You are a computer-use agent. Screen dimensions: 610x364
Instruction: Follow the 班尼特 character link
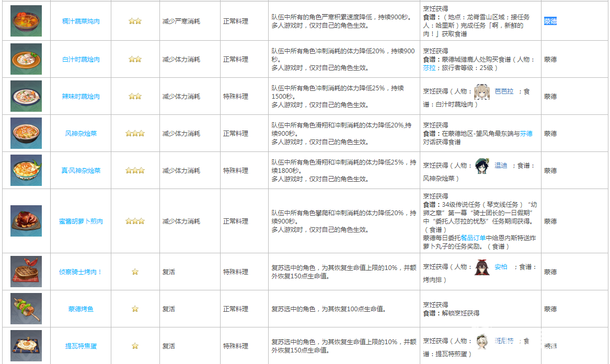click(504, 341)
